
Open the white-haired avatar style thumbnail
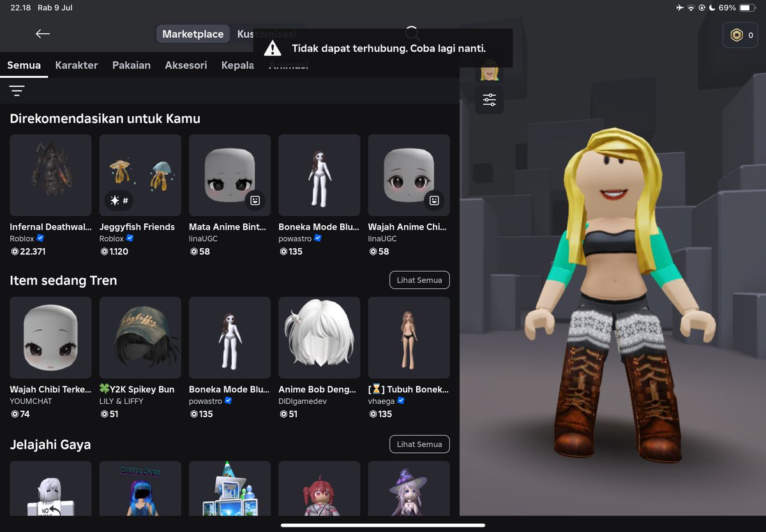point(50,489)
